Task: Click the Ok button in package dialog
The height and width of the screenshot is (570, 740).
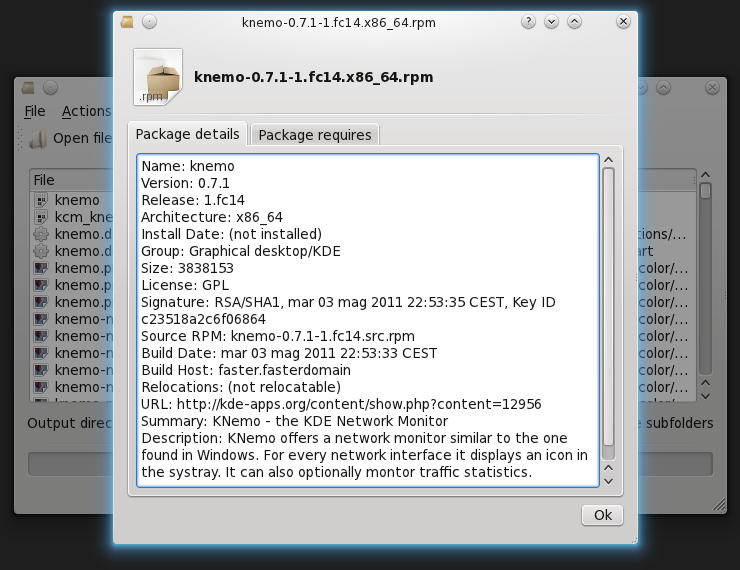Action: coord(602,515)
